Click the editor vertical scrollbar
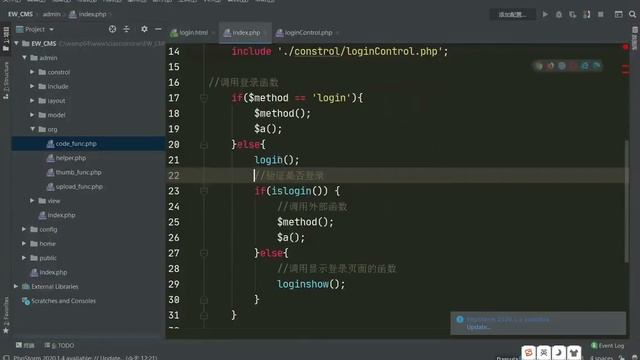640x360 pixels. (x=626, y=201)
